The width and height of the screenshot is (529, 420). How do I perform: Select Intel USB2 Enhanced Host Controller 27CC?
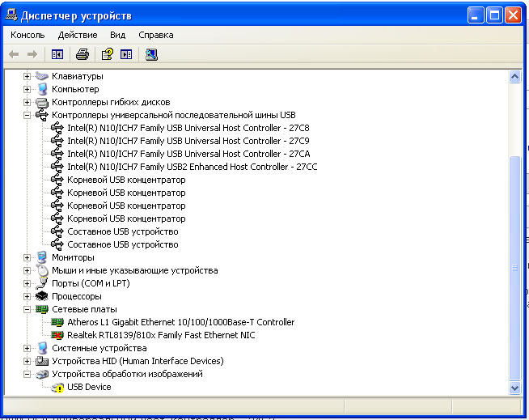192,167
